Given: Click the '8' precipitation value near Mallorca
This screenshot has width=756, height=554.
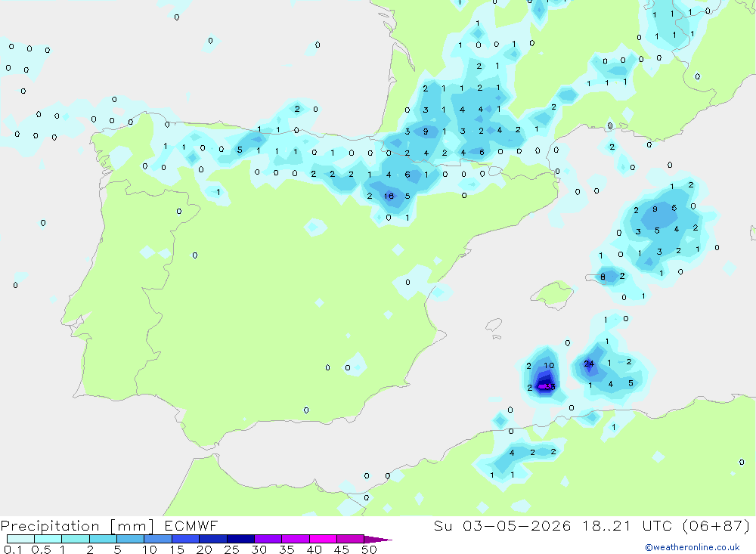Looking at the screenshot, I should click(x=603, y=277).
